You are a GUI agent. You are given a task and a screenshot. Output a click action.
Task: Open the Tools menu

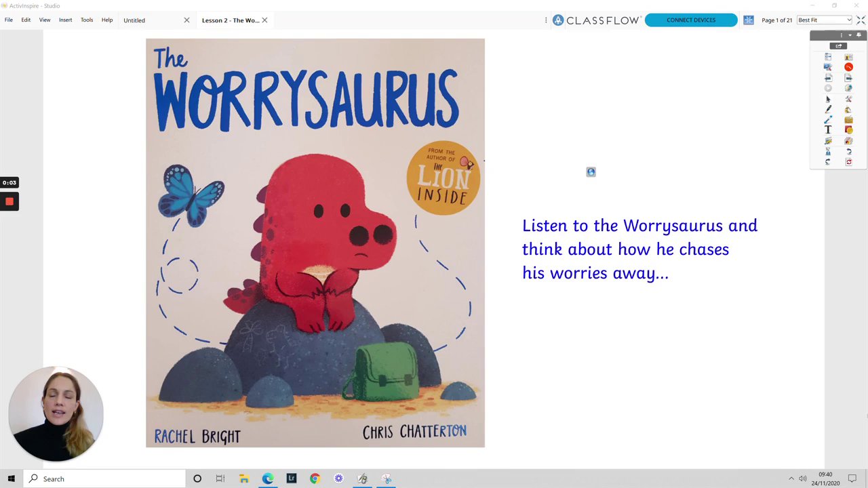[x=87, y=20]
